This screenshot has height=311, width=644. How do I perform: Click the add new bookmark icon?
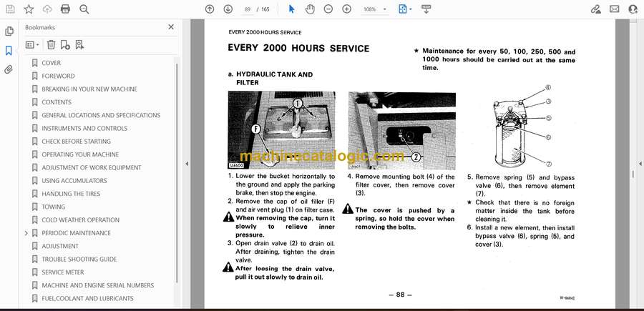(x=65, y=45)
